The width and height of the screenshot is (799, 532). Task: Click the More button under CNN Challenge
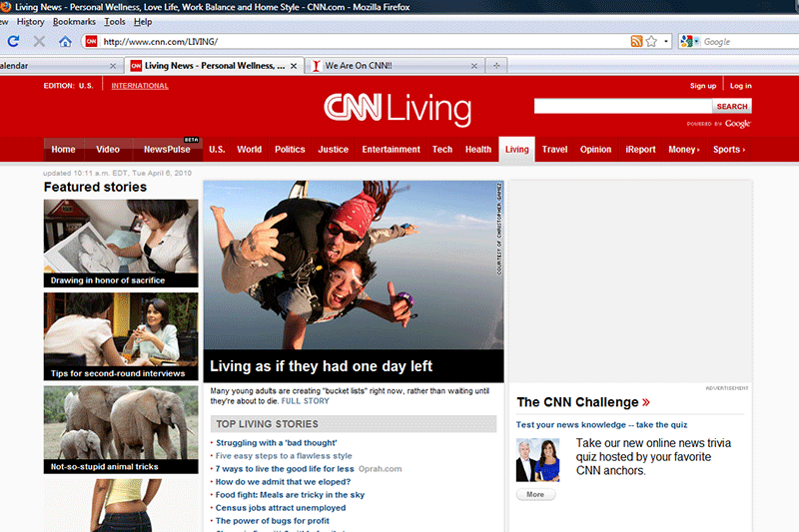(535, 494)
